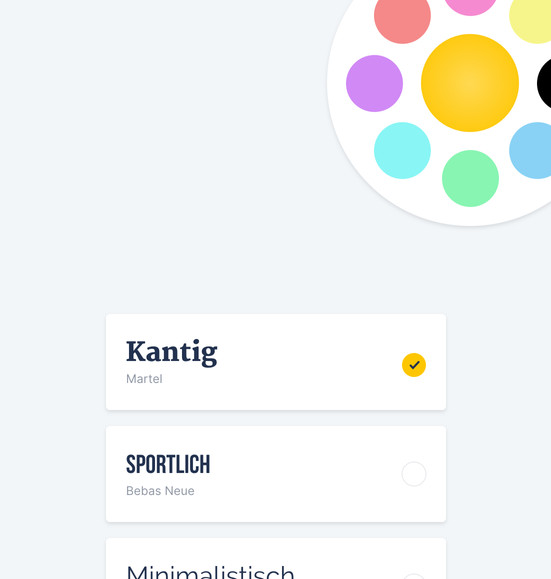Screen dimensions: 551x579
Task: Pick the pink color circle
Action: tap(470, 6)
